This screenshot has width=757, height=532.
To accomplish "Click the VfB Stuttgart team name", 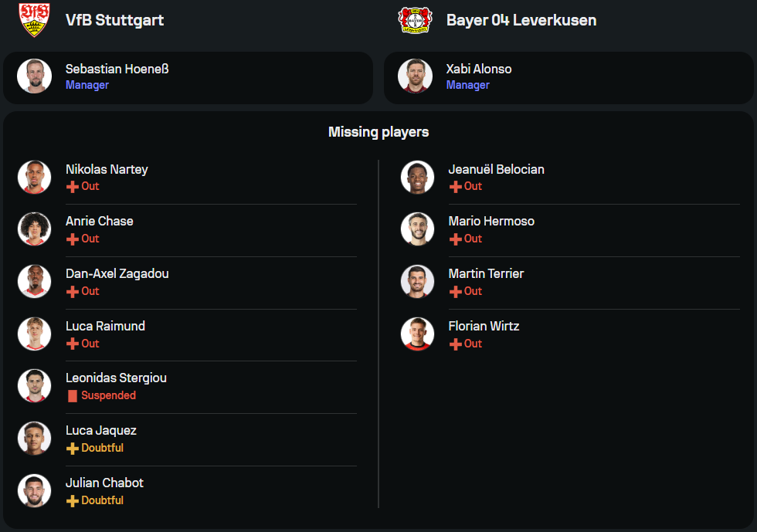I will [114, 20].
